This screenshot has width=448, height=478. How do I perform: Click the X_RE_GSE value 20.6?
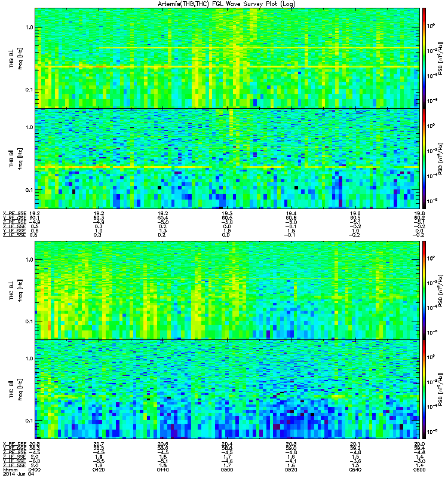[162, 444]
